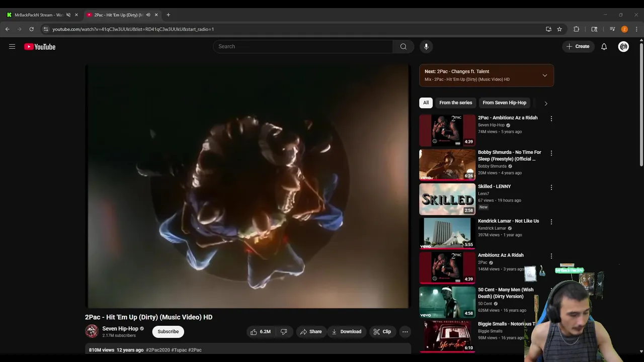Click the page vertical scrollbar thumb
Viewport: 644px width, 362px height.
[641, 106]
